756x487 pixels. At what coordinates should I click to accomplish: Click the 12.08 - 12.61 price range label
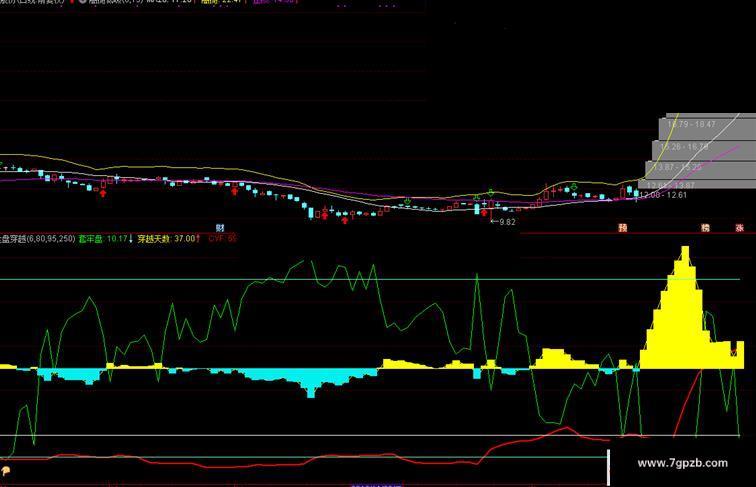pos(663,195)
